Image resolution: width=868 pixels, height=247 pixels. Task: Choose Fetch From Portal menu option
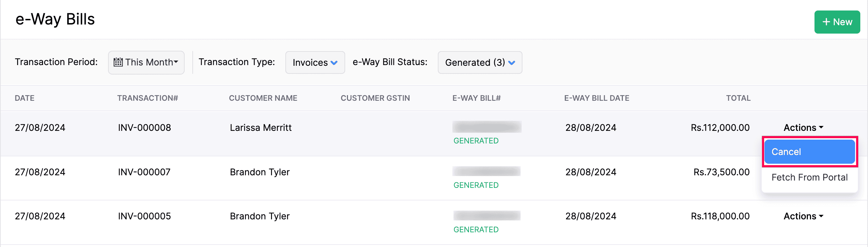[x=809, y=177]
